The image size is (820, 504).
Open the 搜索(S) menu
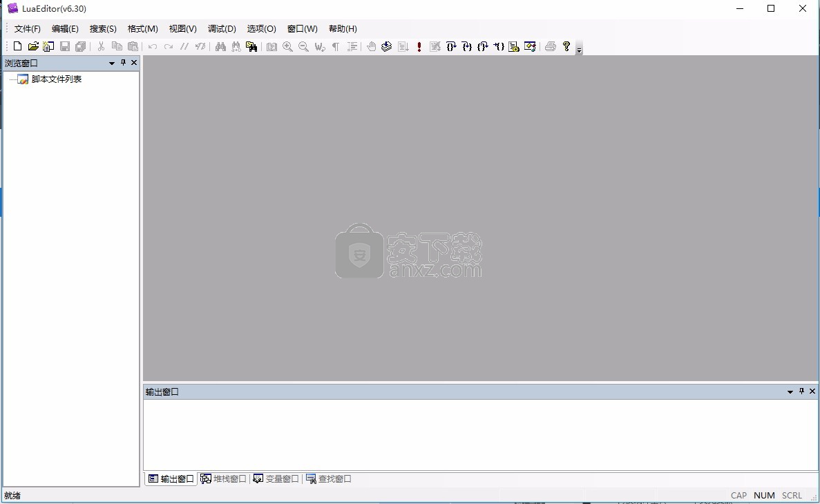103,29
